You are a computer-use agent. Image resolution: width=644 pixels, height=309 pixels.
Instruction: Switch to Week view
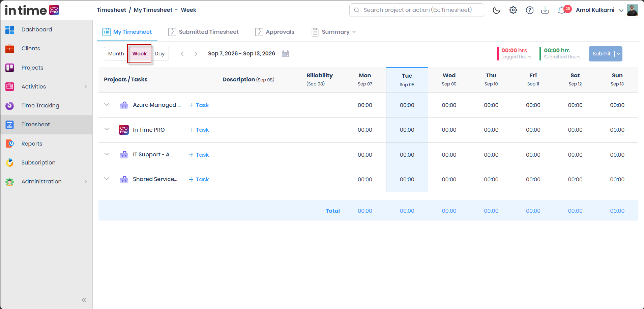coord(139,54)
